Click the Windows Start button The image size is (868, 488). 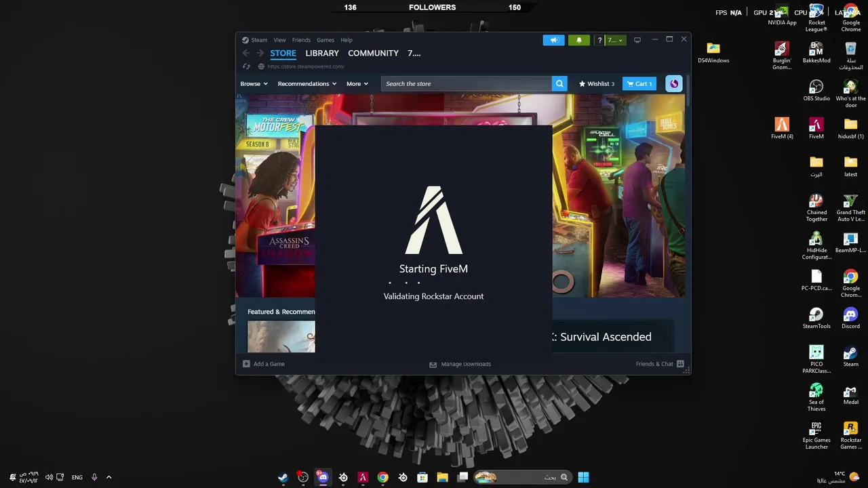tap(583, 477)
